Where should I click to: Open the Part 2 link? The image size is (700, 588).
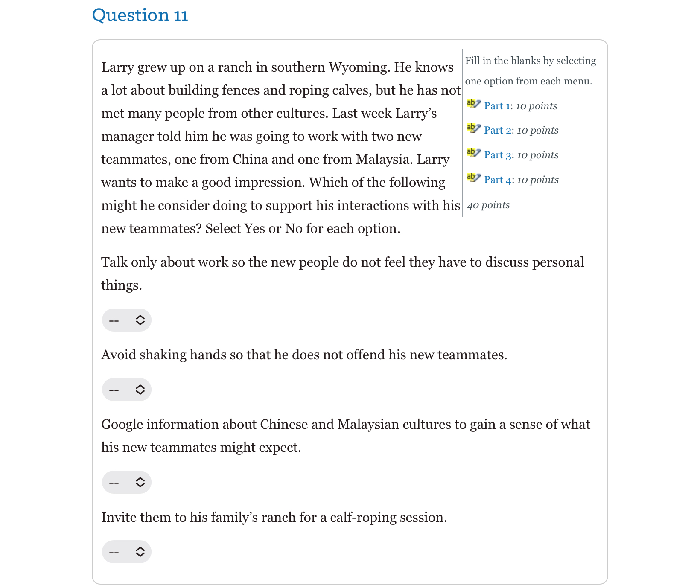pyautogui.click(x=498, y=130)
